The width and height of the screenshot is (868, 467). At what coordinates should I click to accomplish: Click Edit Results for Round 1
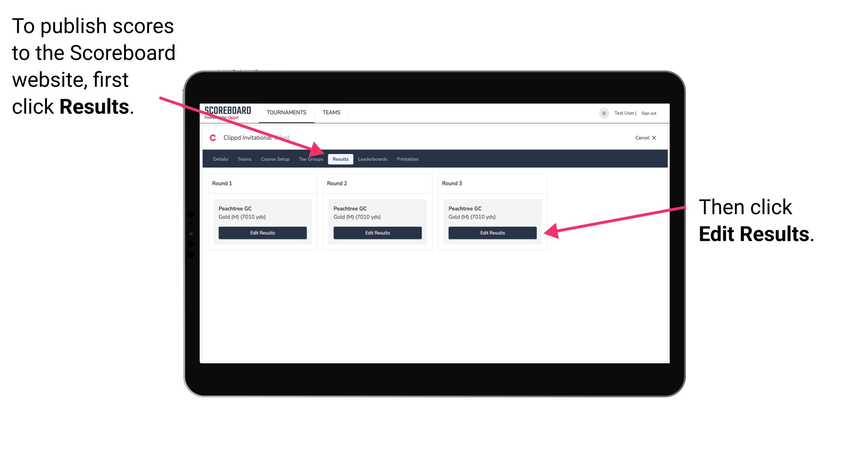tap(262, 233)
